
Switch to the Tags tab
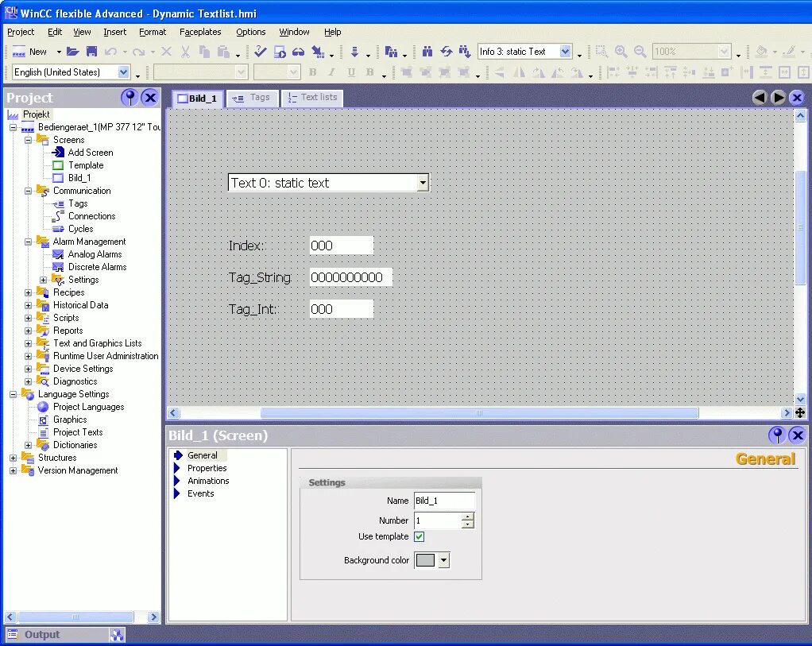tap(252, 98)
